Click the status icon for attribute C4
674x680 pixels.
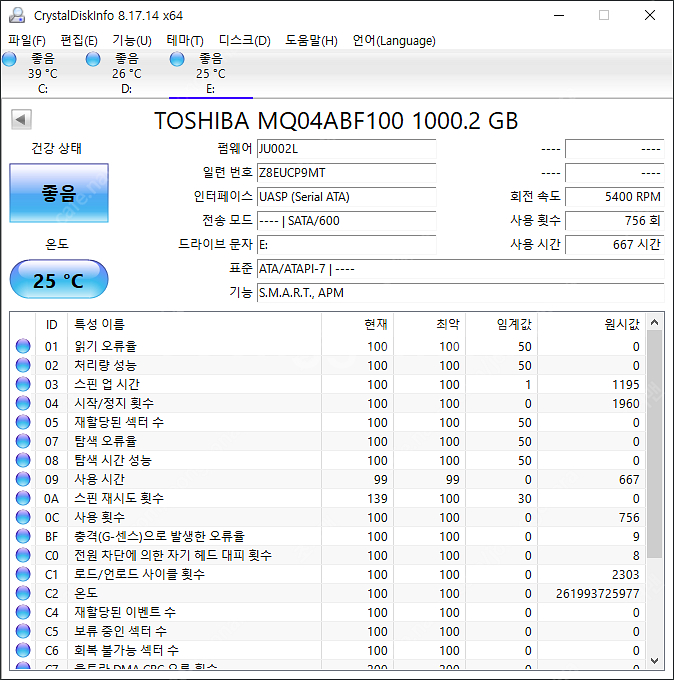tap(23, 612)
